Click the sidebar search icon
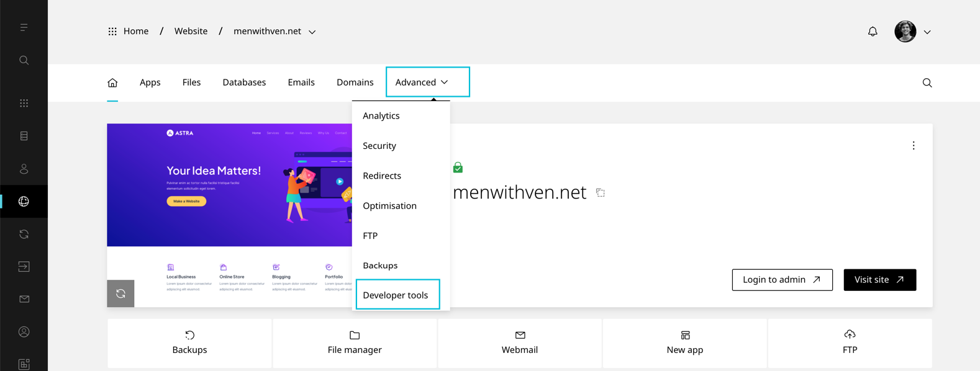Screen dimensions: 980x371 (x=24, y=60)
